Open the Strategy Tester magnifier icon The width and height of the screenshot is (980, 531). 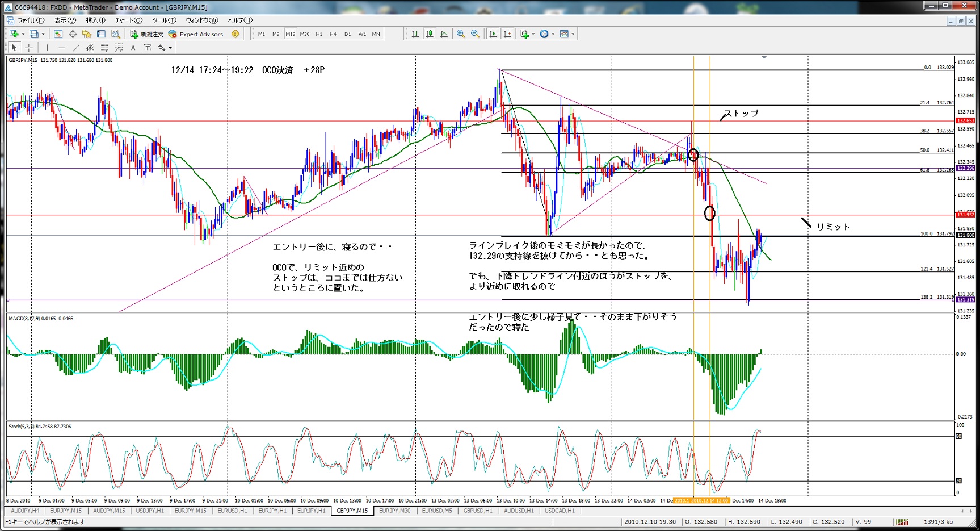point(115,34)
